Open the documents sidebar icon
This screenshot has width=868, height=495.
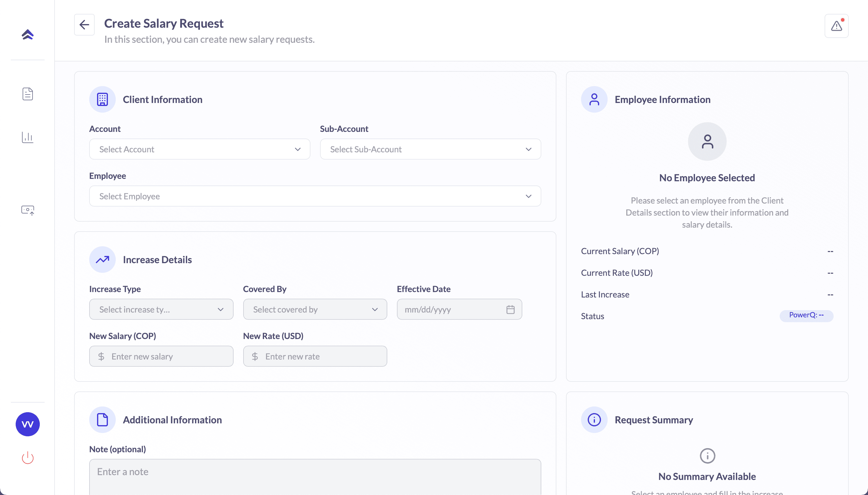click(27, 94)
